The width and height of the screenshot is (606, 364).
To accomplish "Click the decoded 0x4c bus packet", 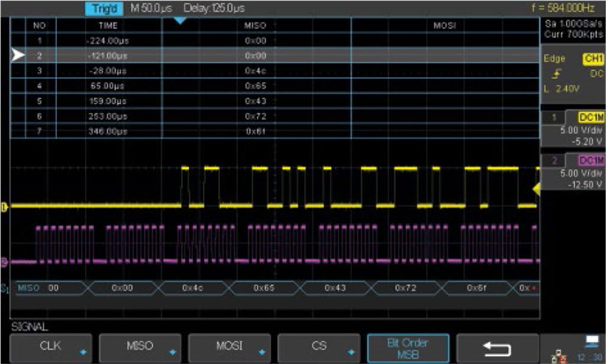I will click(193, 288).
